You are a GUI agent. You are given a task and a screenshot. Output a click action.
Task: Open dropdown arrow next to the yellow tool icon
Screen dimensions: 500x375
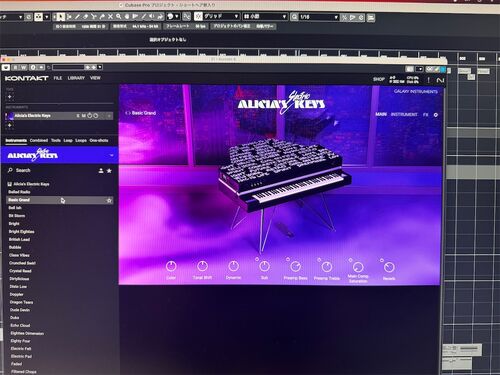pos(46,17)
